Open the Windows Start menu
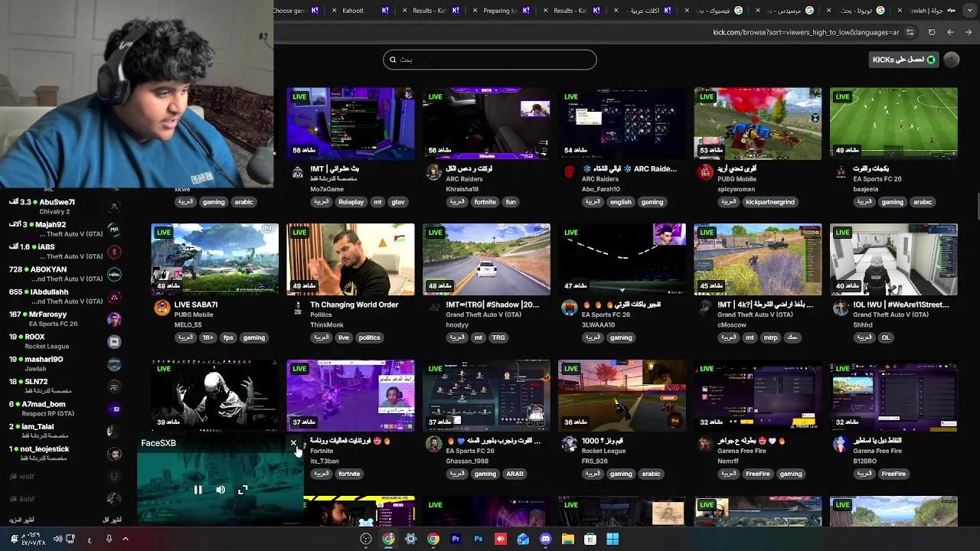The width and height of the screenshot is (980, 551). click(x=612, y=539)
